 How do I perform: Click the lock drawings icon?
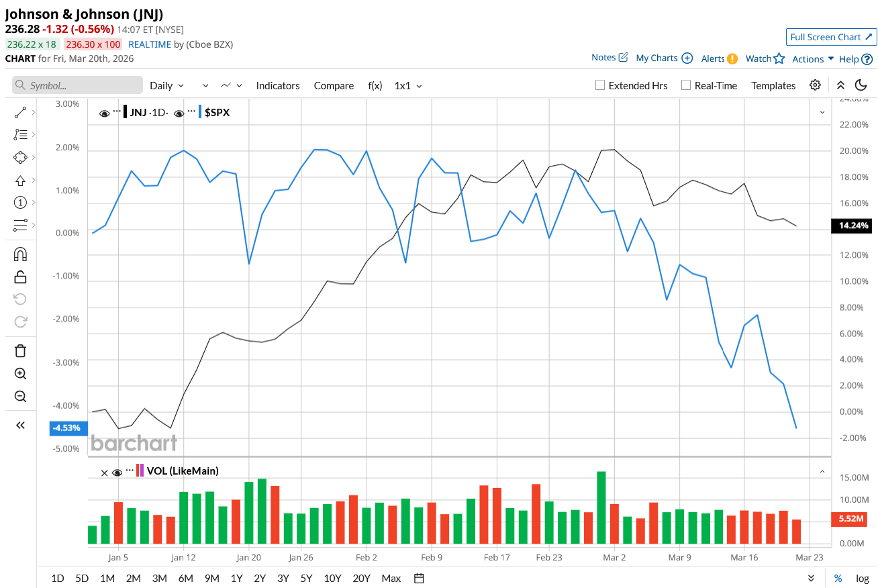[20, 277]
